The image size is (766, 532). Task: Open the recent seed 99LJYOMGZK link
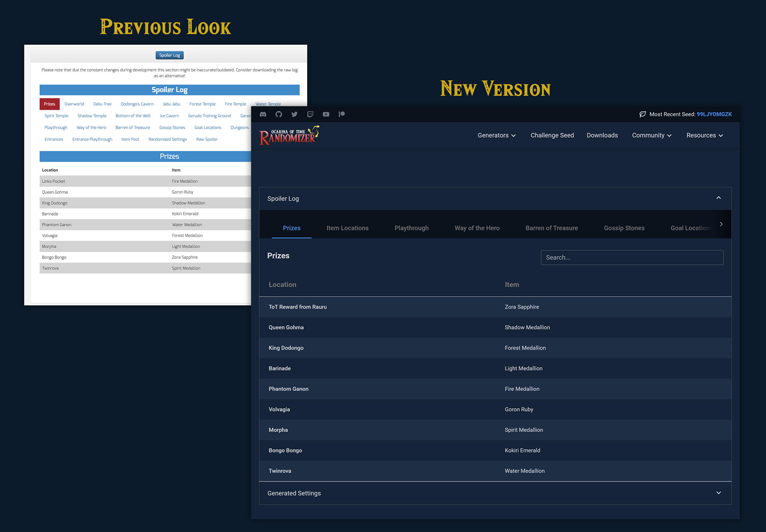(714, 114)
